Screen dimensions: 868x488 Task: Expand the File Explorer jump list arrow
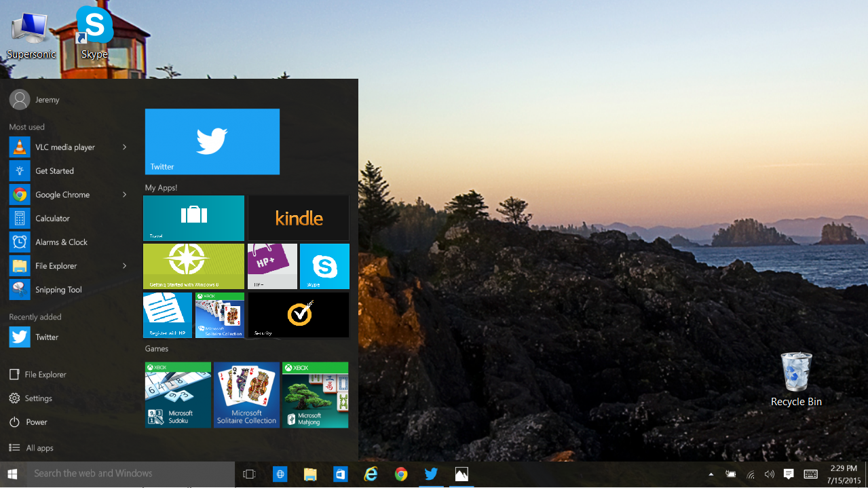(x=124, y=266)
